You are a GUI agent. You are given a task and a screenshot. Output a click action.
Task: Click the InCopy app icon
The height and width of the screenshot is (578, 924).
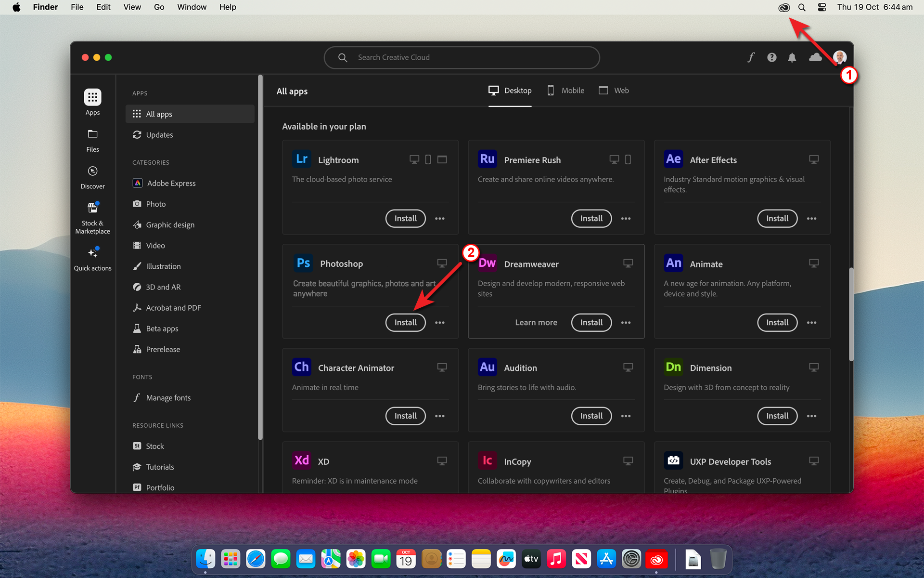point(488,460)
